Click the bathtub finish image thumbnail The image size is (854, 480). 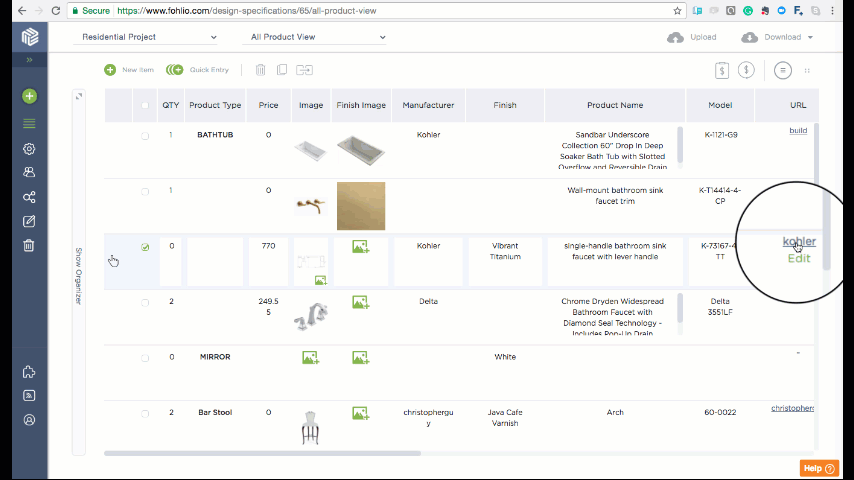[361, 150]
